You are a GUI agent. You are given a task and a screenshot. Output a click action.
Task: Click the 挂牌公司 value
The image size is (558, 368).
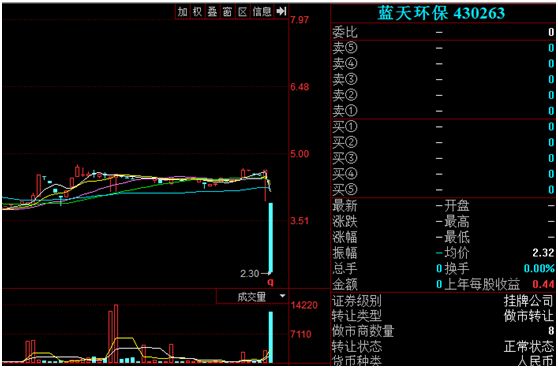pos(529,302)
